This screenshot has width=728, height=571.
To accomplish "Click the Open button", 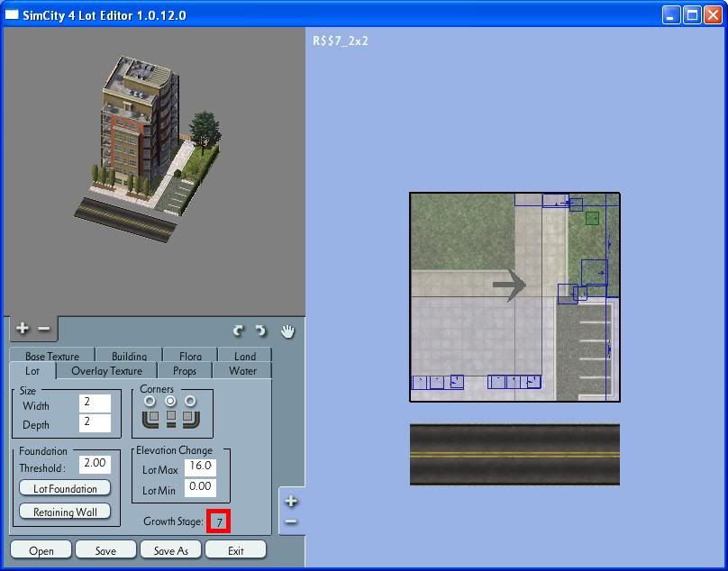I will click(x=41, y=550).
